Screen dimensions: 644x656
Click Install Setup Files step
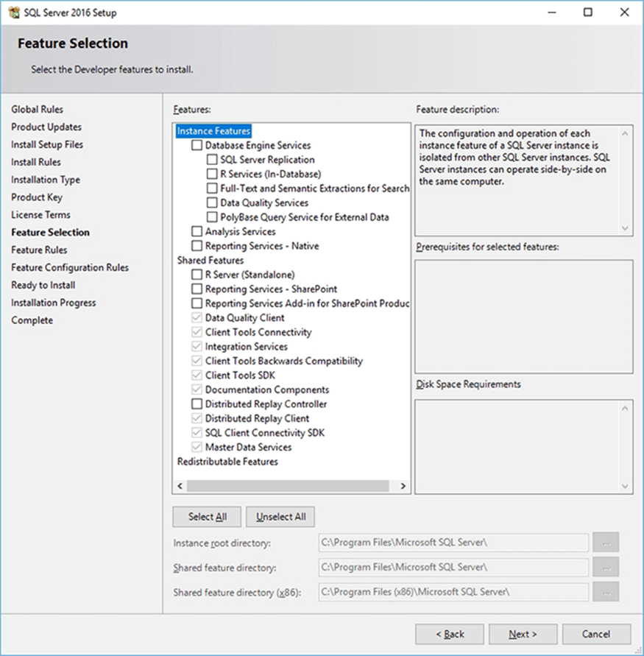(47, 144)
